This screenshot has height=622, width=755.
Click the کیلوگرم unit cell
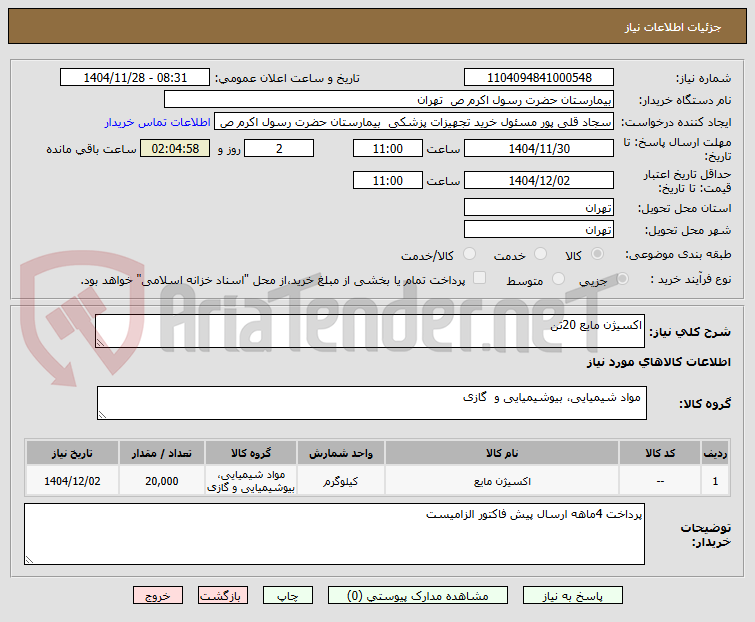(x=341, y=481)
